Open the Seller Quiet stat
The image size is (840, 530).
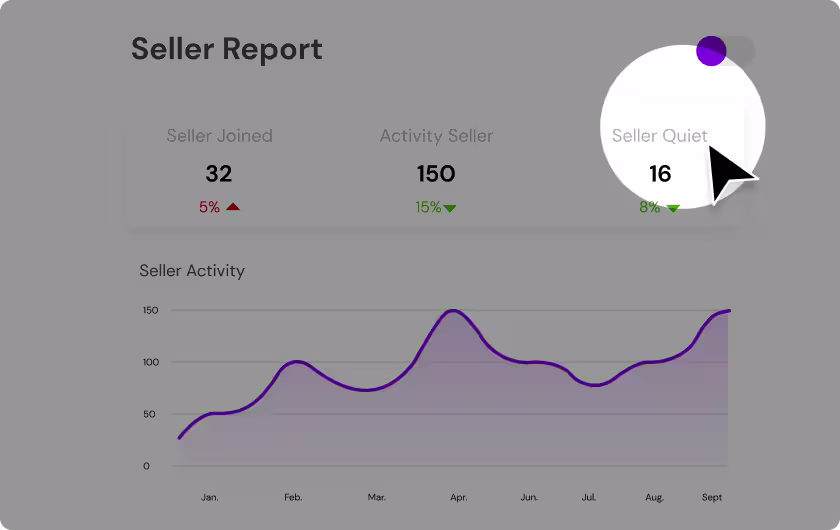click(x=659, y=136)
